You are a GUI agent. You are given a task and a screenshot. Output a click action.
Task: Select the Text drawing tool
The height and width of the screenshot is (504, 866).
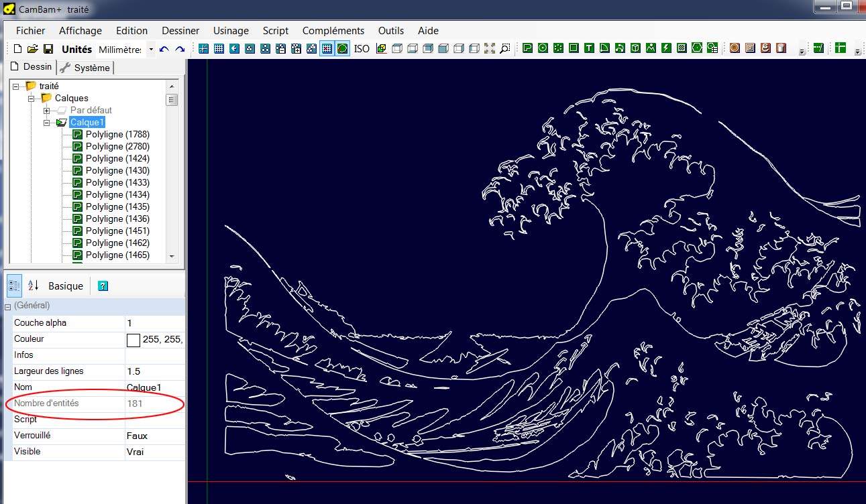coord(589,48)
